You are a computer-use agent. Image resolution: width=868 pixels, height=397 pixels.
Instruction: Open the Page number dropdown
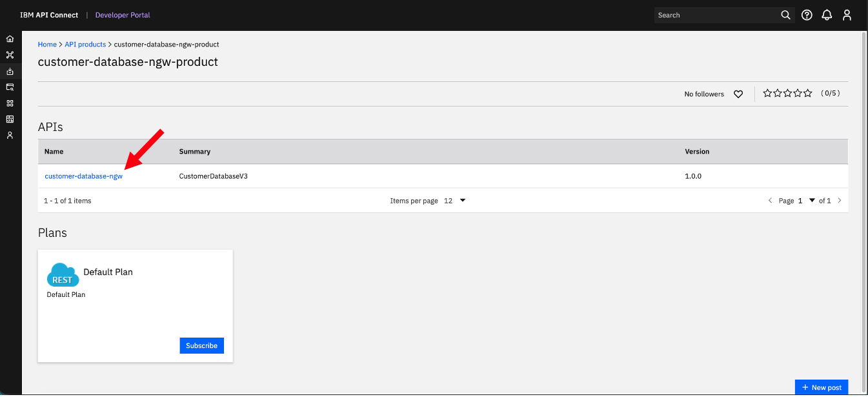(x=806, y=201)
